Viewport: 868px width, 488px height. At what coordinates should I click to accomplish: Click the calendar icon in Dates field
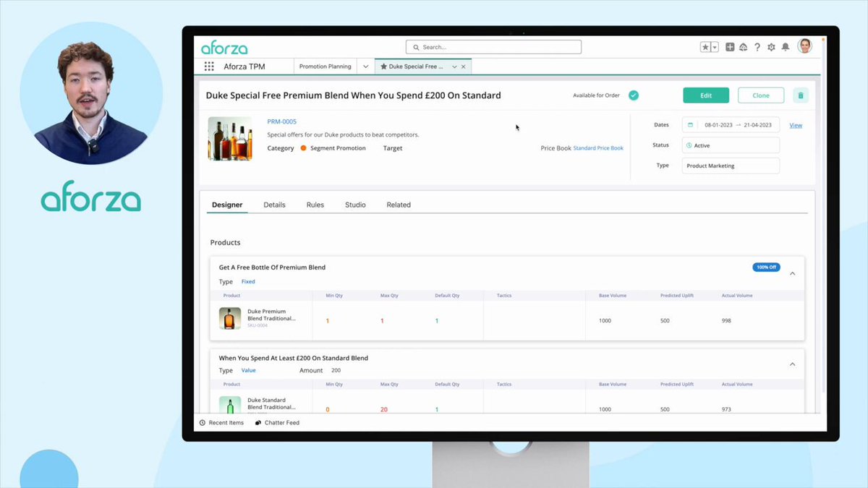click(690, 125)
